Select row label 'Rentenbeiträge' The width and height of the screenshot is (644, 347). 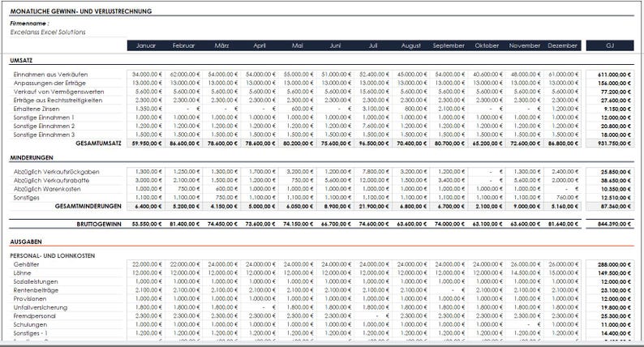36,290
